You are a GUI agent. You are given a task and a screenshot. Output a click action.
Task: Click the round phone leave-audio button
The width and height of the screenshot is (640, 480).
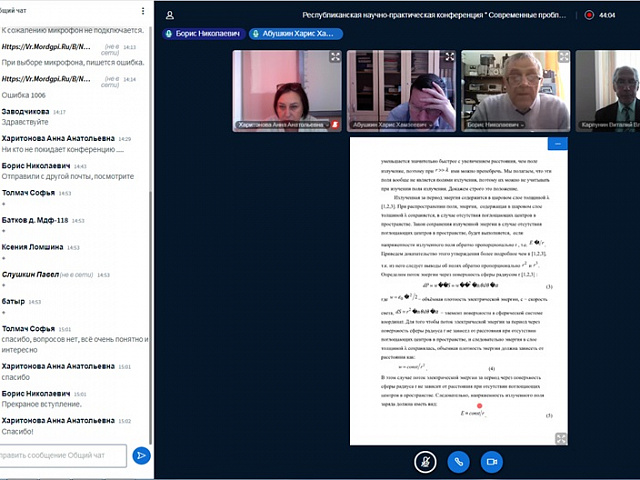pos(458,461)
